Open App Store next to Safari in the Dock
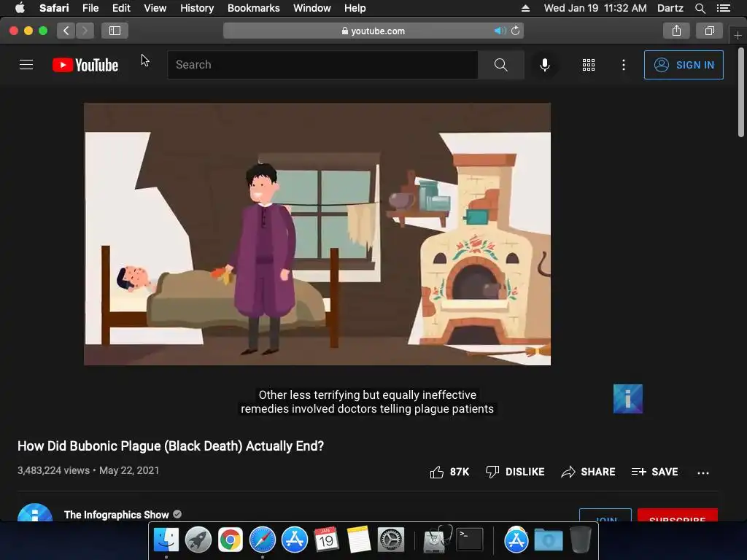Image resolution: width=747 pixels, height=560 pixels. (x=295, y=540)
